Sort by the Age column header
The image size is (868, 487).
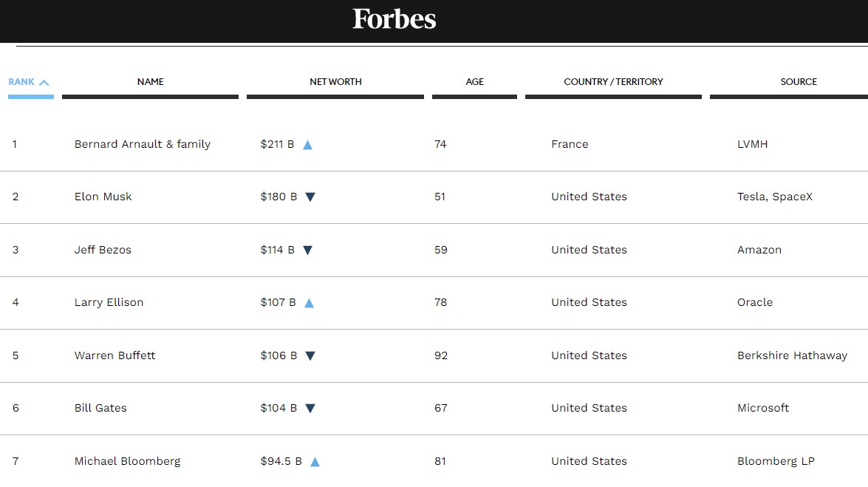[474, 82]
